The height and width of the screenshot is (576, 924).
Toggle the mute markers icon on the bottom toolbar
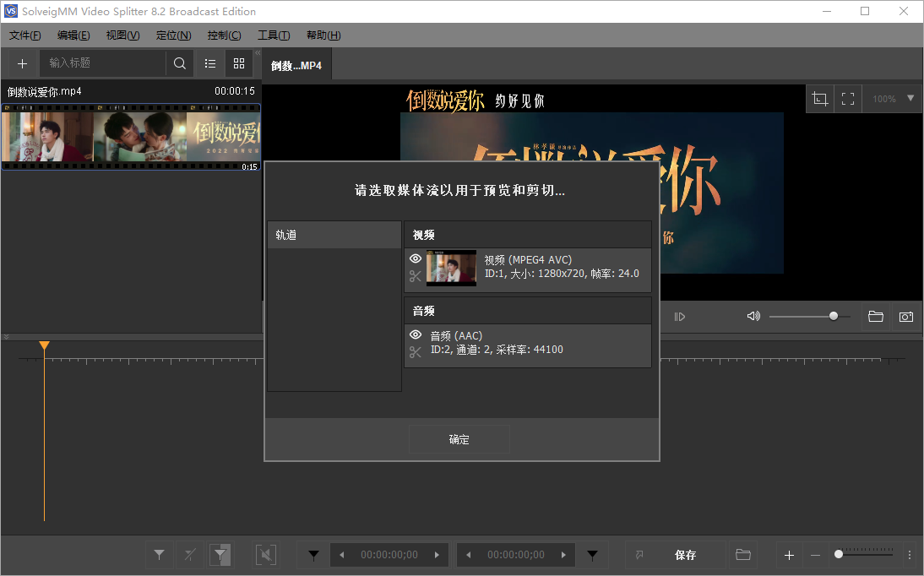265,555
